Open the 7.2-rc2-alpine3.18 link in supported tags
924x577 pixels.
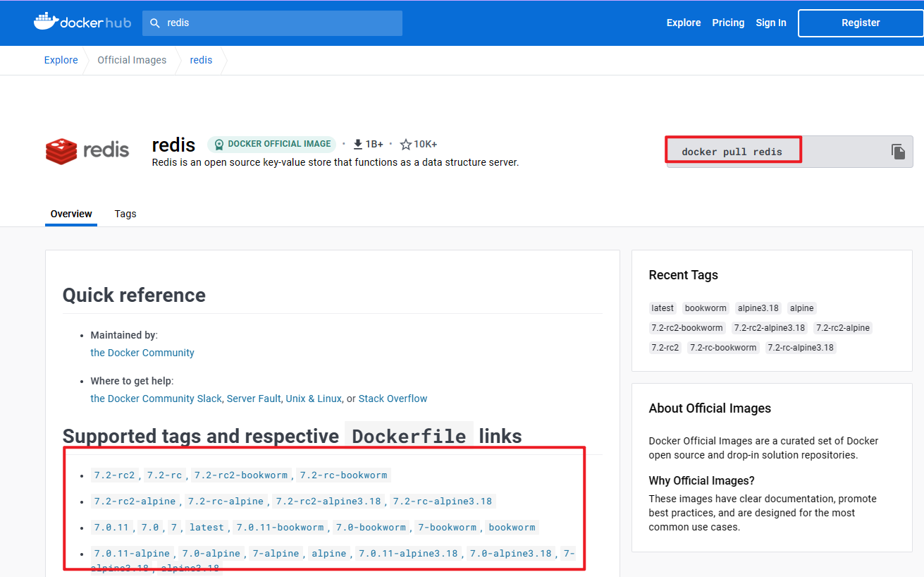point(328,502)
